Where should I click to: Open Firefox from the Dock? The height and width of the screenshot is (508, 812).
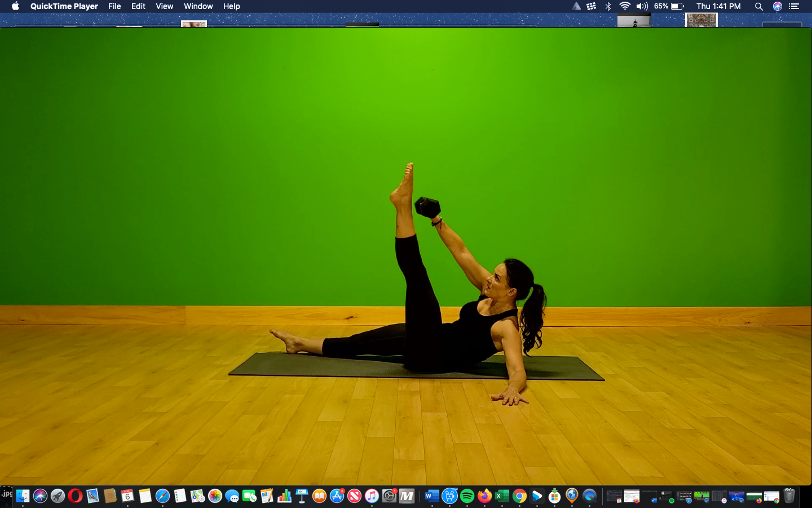[x=484, y=497]
